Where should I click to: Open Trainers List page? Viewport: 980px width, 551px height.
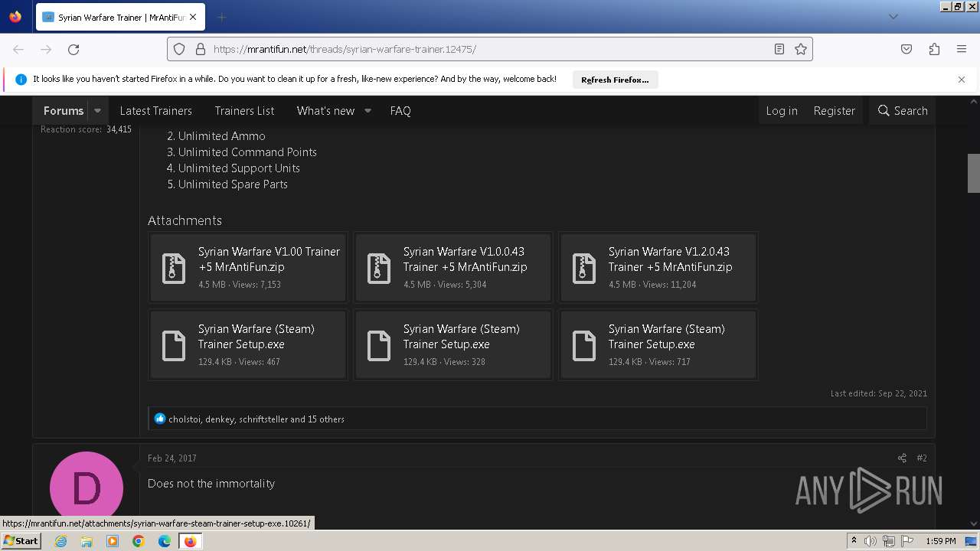(x=244, y=111)
